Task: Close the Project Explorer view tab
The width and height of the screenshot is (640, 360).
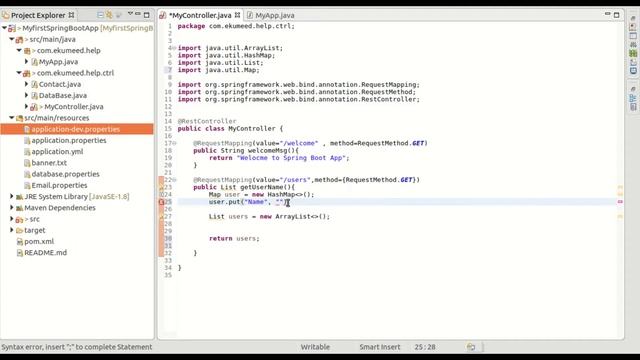Action: 71,15
